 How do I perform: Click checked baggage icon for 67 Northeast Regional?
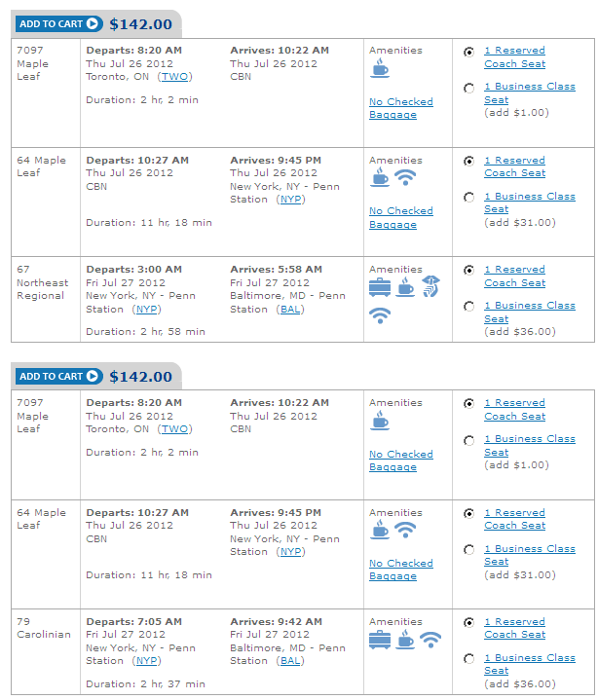380,287
